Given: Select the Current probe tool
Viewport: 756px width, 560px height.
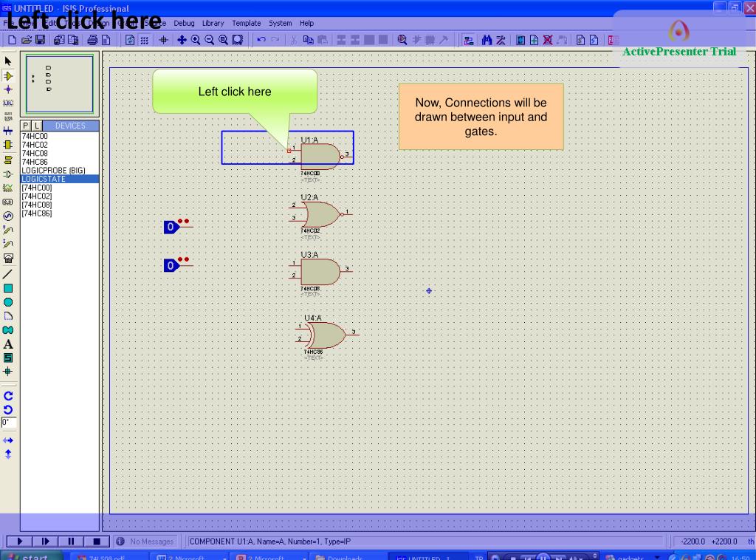Looking at the screenshot, I should click(7, 244).
